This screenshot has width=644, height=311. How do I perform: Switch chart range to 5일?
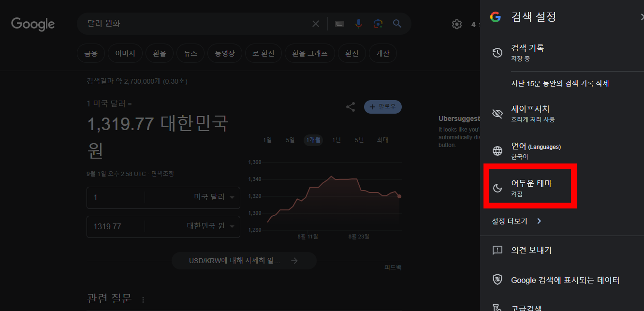pos(290,140)
